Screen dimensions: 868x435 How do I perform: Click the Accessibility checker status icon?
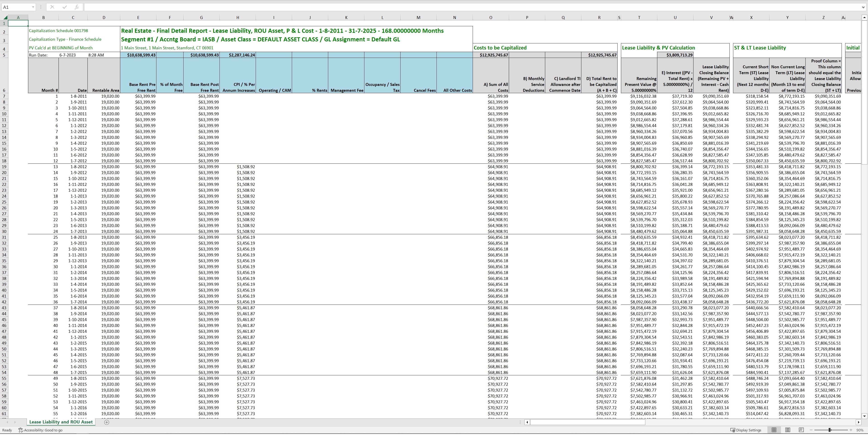tap(21, 430)
